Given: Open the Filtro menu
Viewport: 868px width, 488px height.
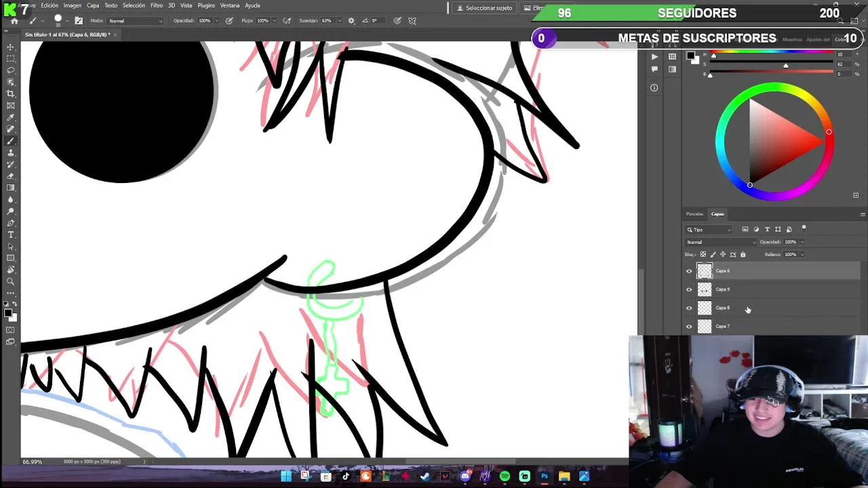Looking at the screenshot, I should point(157,5).
